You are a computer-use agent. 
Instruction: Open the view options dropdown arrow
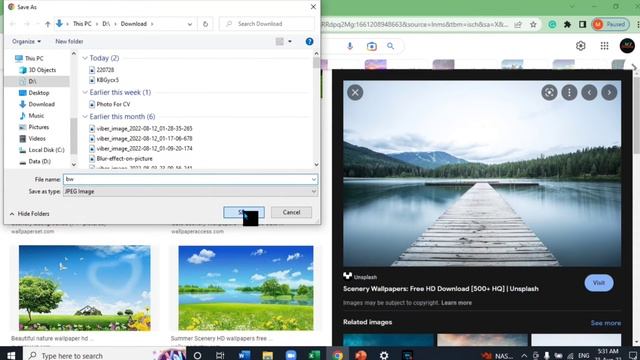tap(290, 41)
